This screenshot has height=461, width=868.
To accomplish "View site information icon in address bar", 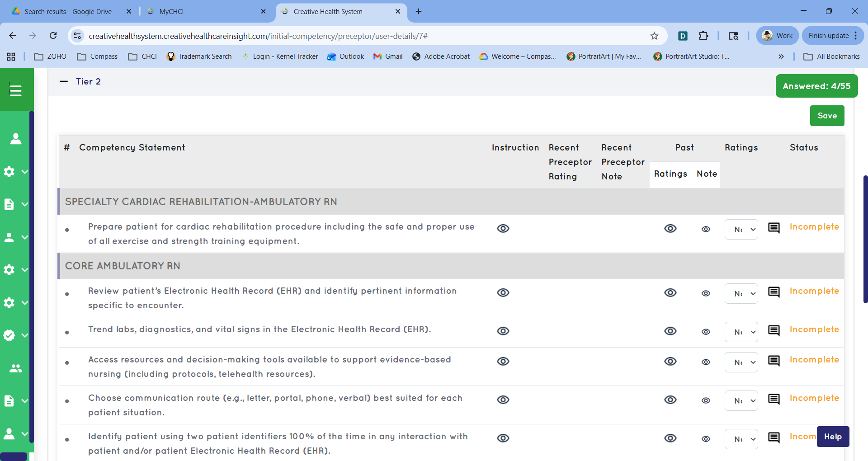I will tap(78, 36).
